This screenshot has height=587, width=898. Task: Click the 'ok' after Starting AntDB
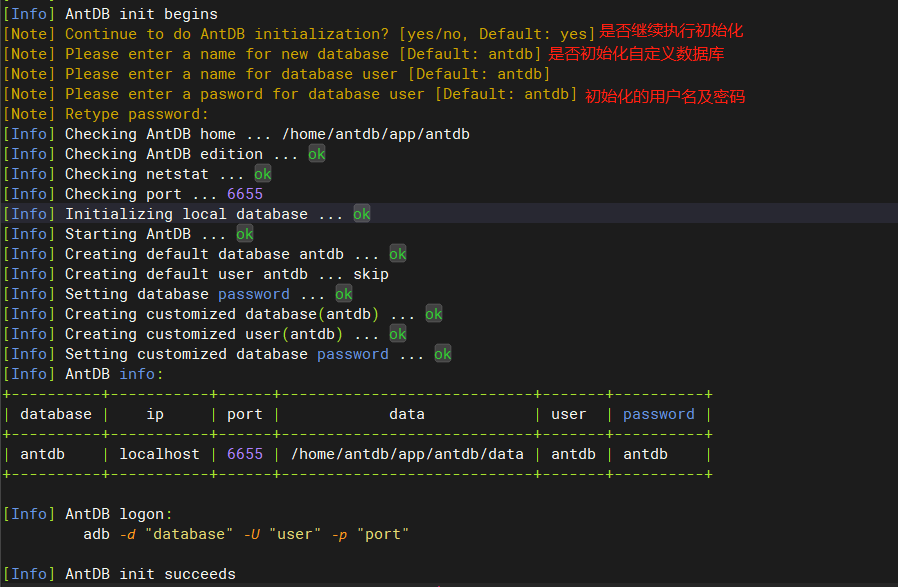245,234
